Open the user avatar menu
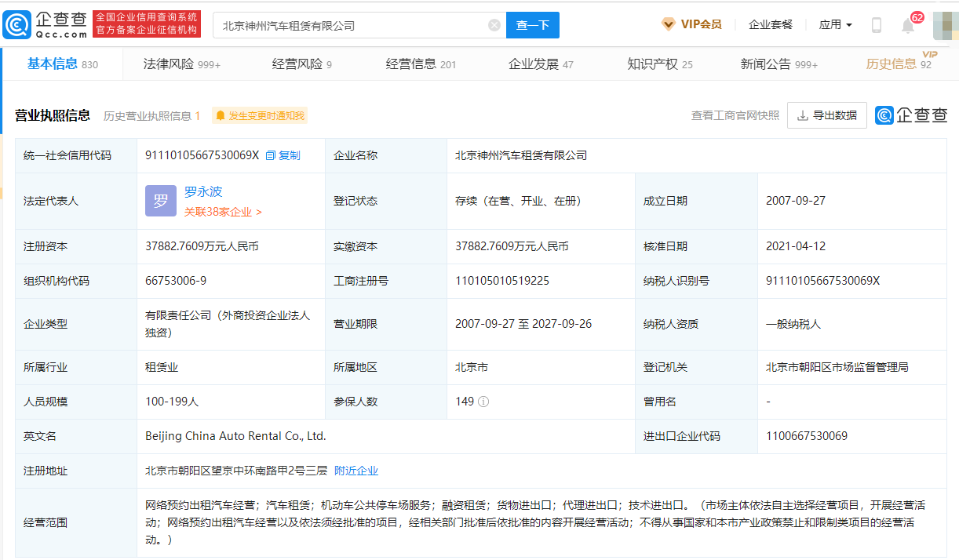 pos(945,25)
